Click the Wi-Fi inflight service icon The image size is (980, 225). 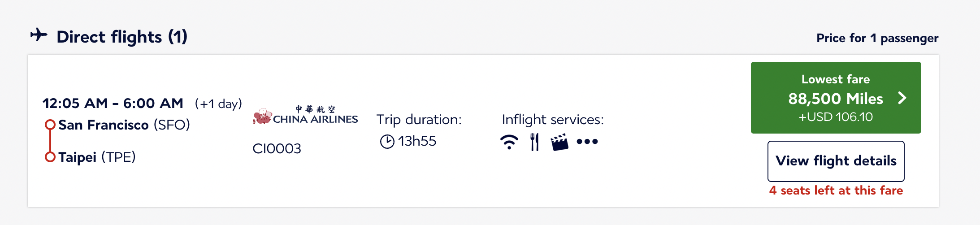click(x=509, y=142)
